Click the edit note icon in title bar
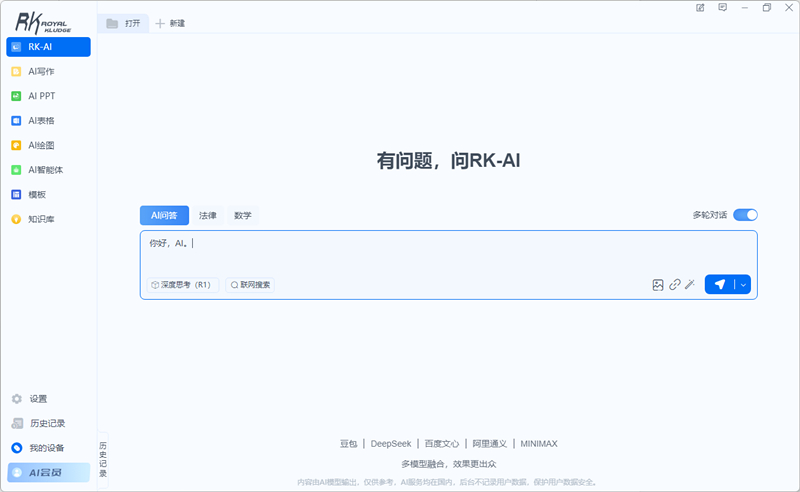Viewport: 800px width, 492px height. 700,8
